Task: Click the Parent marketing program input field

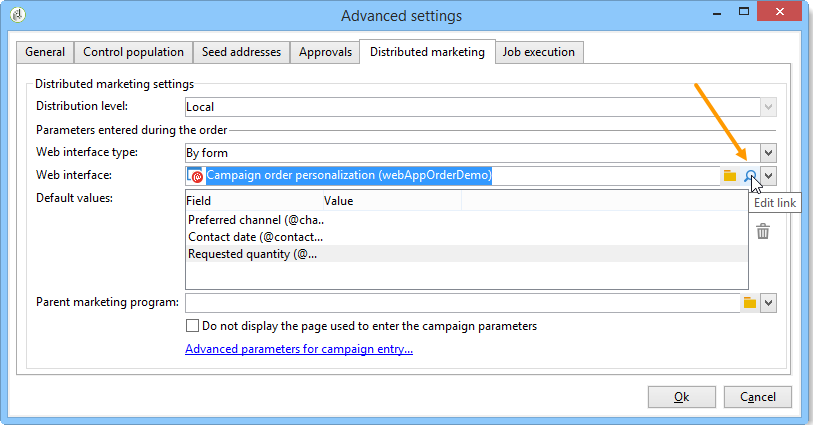Action: [x=460, y=302]
